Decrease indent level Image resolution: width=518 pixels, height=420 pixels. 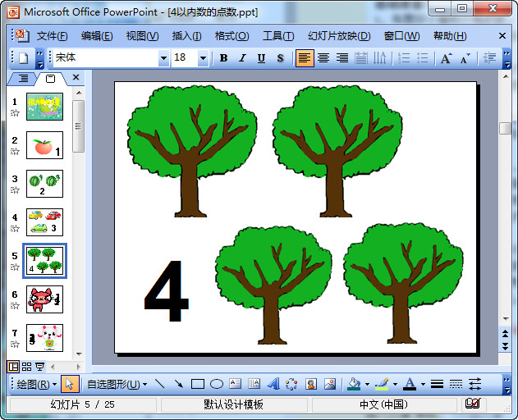pyautogui.click(x=489, y=58)
